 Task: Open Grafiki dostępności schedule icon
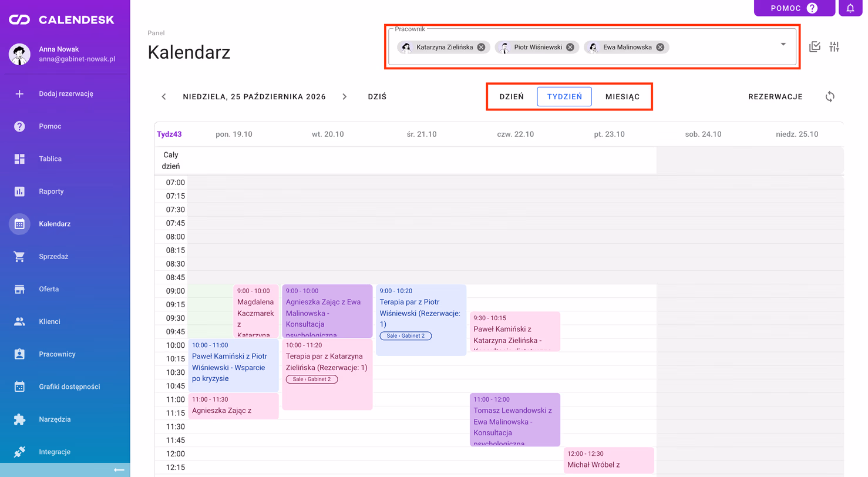[19, 387]
